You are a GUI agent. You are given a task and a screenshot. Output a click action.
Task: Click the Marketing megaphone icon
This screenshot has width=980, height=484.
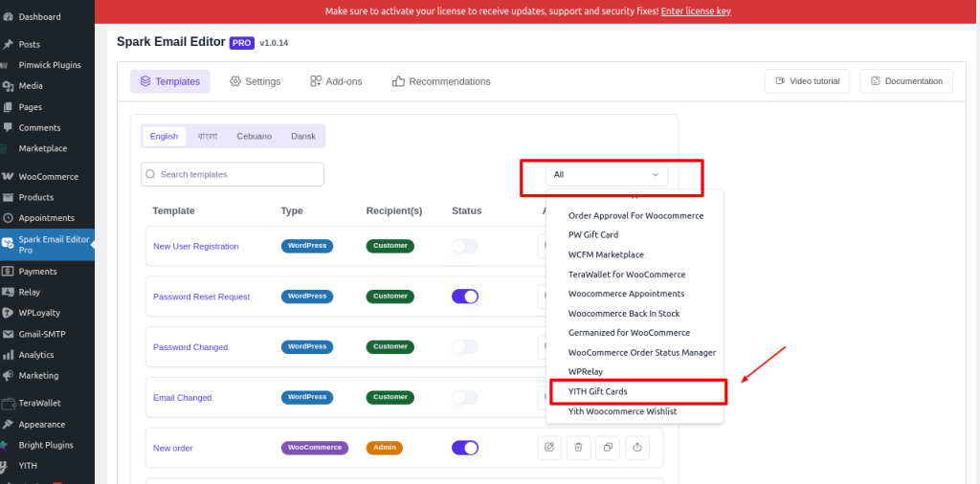(8, 375)
